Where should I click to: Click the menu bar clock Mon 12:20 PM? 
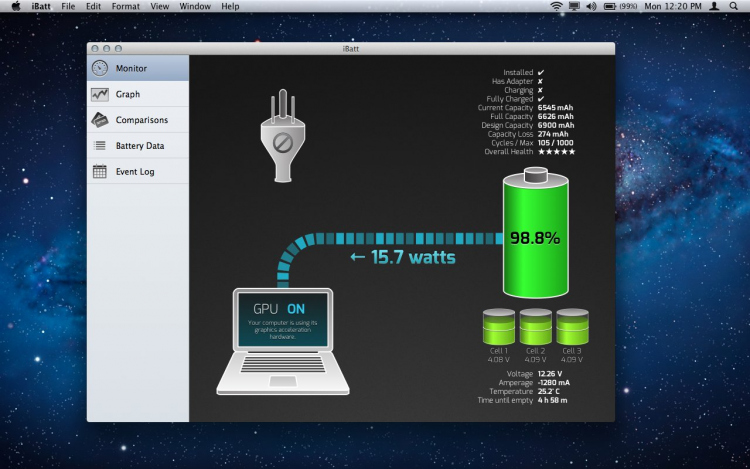point(673,6)
